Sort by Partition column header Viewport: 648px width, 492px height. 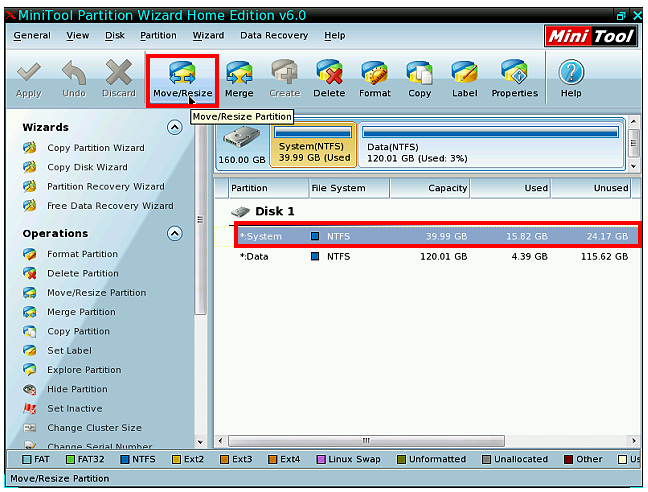click(269, 188)
